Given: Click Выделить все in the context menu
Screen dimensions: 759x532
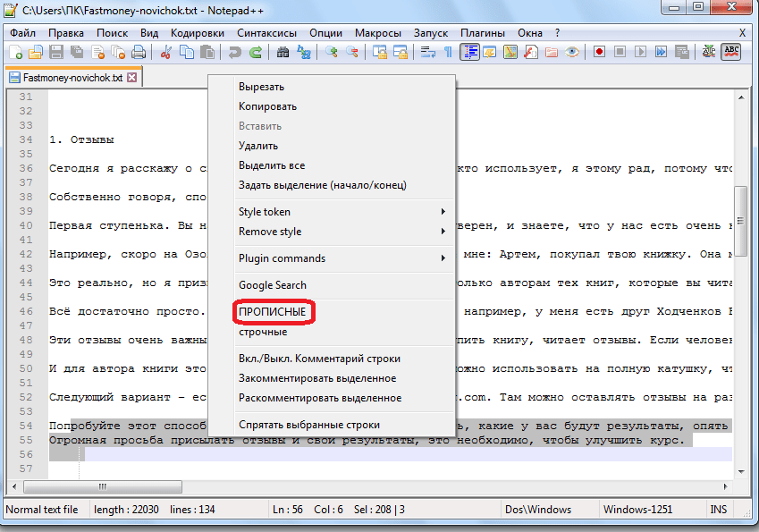Looking at the screenshot, I should click(272, 165).
